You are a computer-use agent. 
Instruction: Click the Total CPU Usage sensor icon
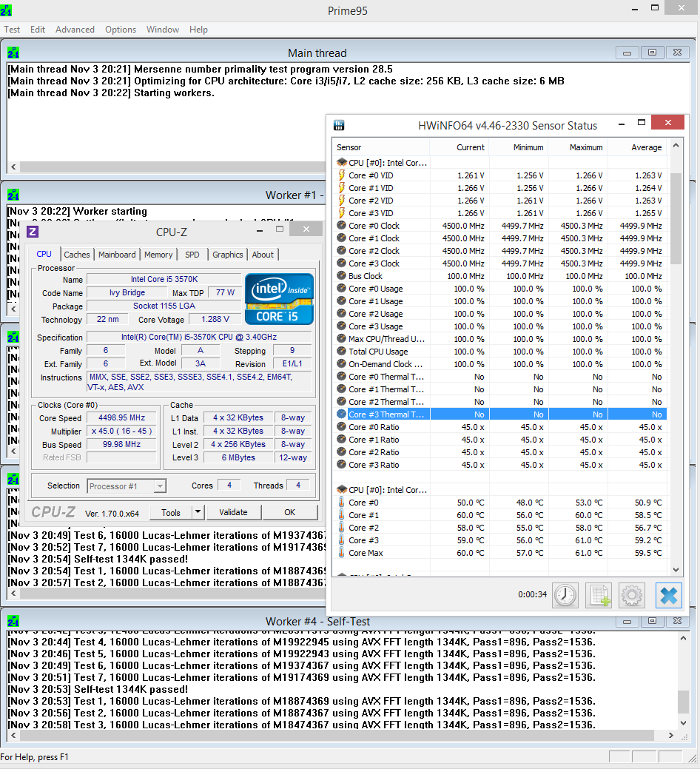pyautogui.click(x=342, y=351)
